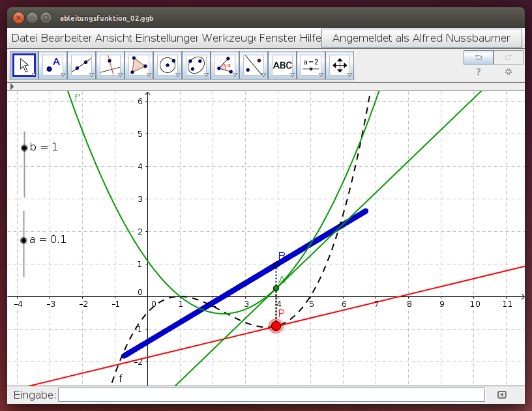
Task: Click the redo arrow button
Action: [508, 57]
